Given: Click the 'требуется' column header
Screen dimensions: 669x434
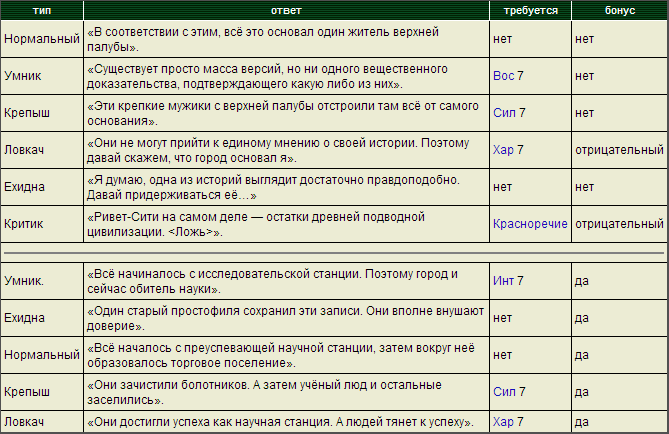Looking at the screenshot, I should point(530,11).
